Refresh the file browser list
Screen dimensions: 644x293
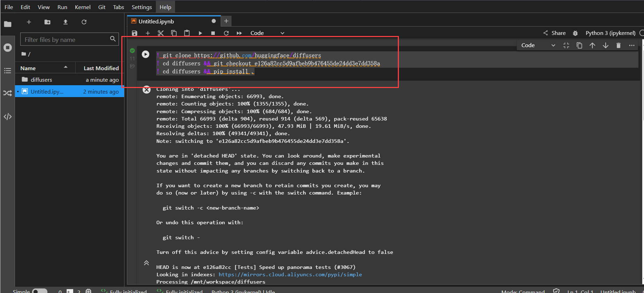click(x=84, y=22)
